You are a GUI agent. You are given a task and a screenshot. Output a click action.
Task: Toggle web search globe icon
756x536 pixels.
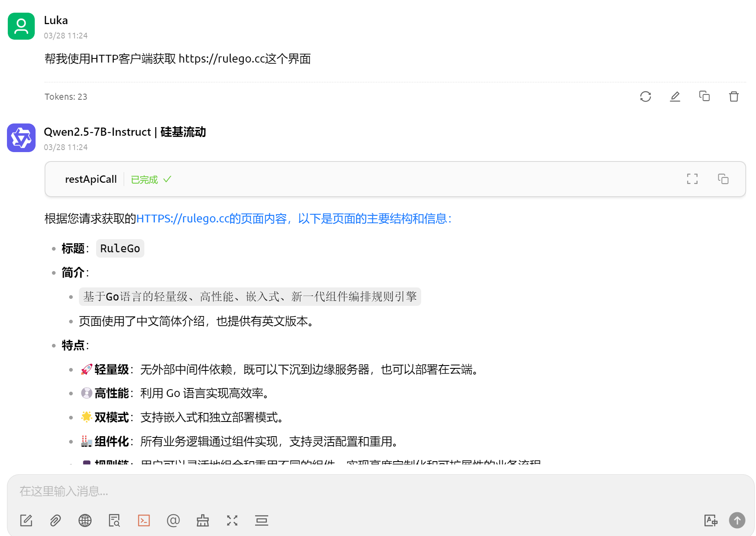85,520
